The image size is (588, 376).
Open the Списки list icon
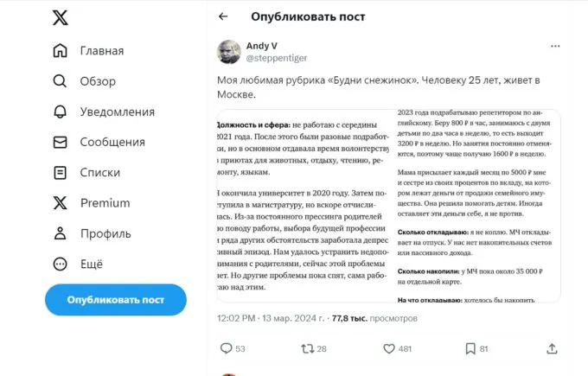click(x=60, y=172)
